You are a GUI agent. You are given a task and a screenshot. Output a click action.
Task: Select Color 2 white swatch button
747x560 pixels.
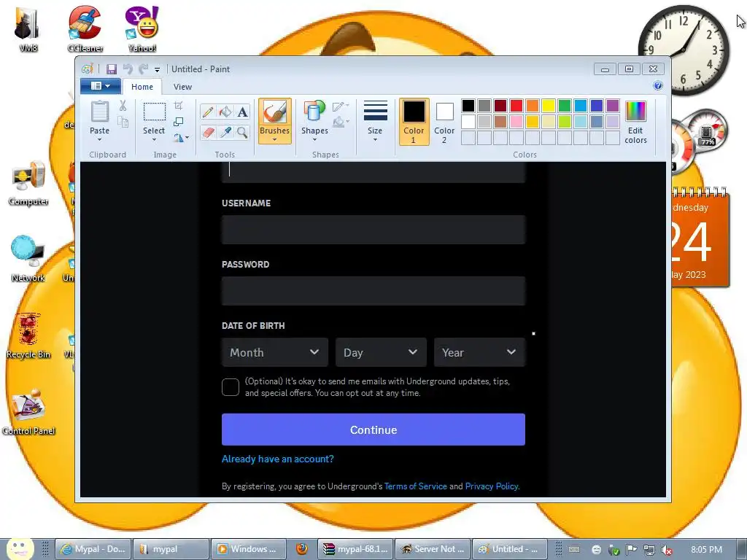(x=444, y=122)
